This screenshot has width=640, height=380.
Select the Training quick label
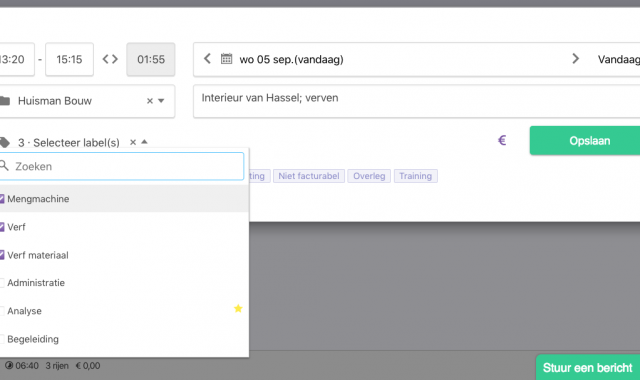tap(416, 176)
